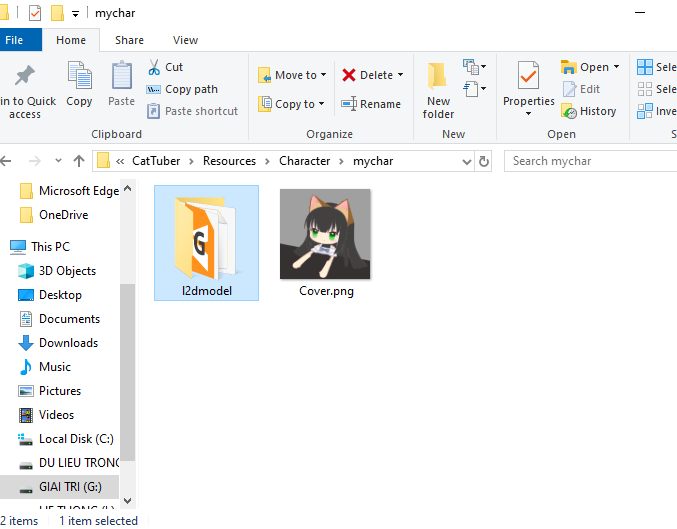This screenshot has height=529, width=677.
Task: Cut the selected item with scissors icon
Action: coord(154,67)
